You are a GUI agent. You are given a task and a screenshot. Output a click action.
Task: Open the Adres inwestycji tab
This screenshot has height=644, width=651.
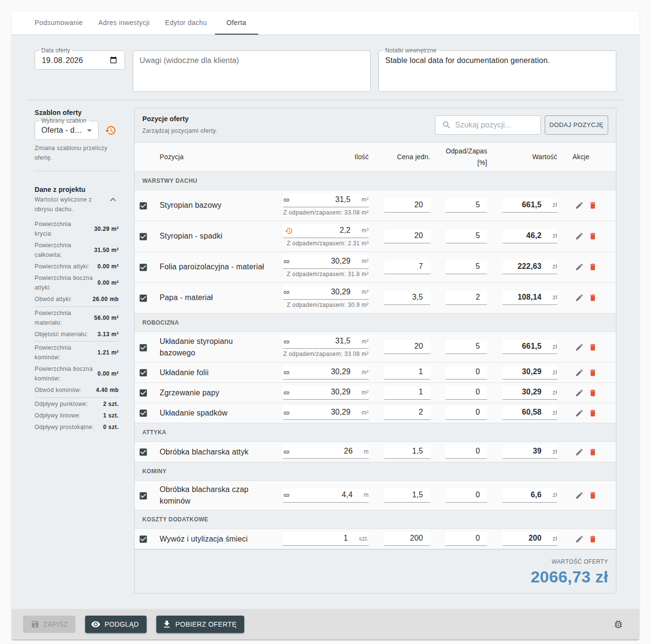pos(124,23)
